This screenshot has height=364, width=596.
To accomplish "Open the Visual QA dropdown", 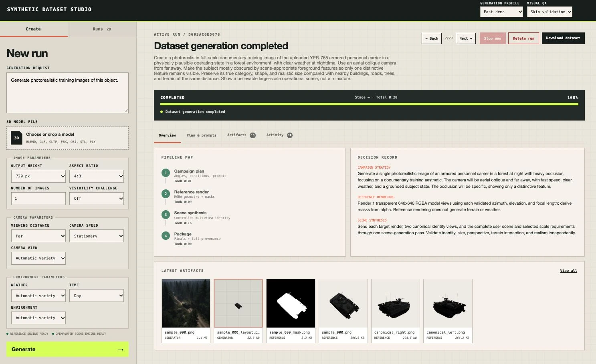I will click(550, 12).
